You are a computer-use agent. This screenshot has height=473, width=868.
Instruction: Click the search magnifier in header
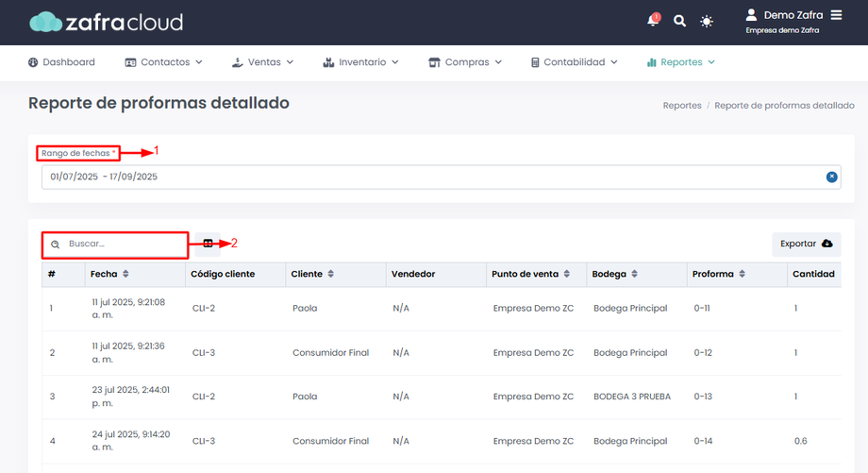pos(679,21)
